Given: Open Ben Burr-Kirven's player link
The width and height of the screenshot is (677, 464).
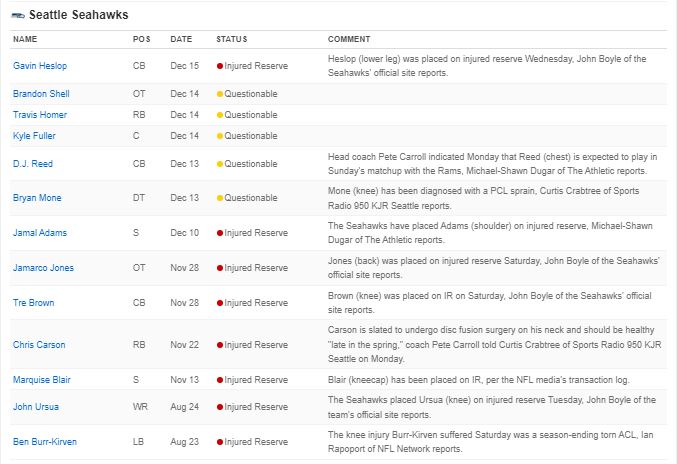Looking at the screenshot, I should (x=45, y=442).
